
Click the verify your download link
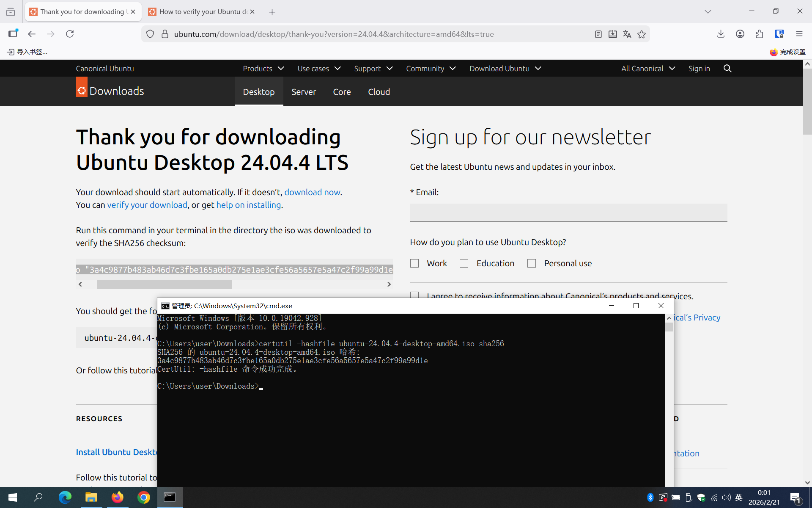coord(147,205)
